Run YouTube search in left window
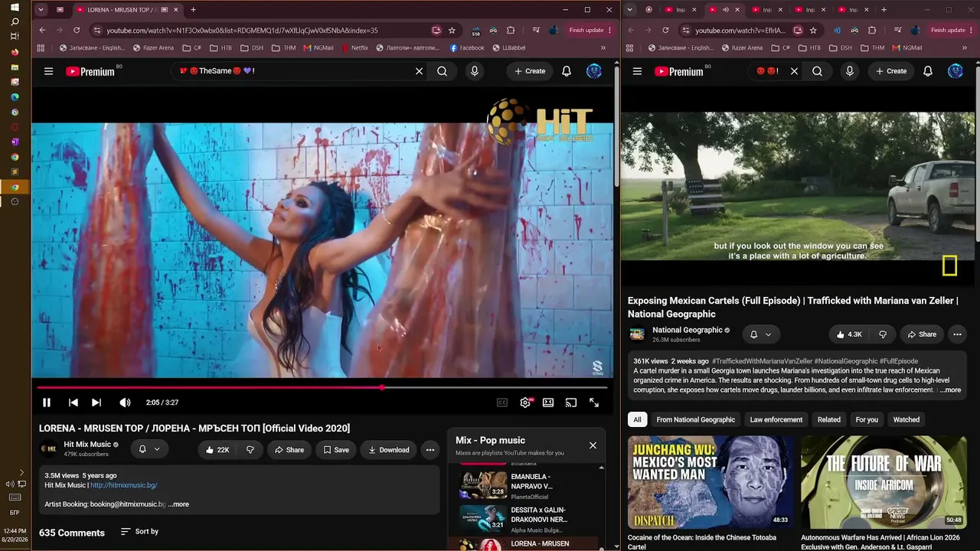The width and height of the screenshot is (980, 551). (x=442, y=71)
